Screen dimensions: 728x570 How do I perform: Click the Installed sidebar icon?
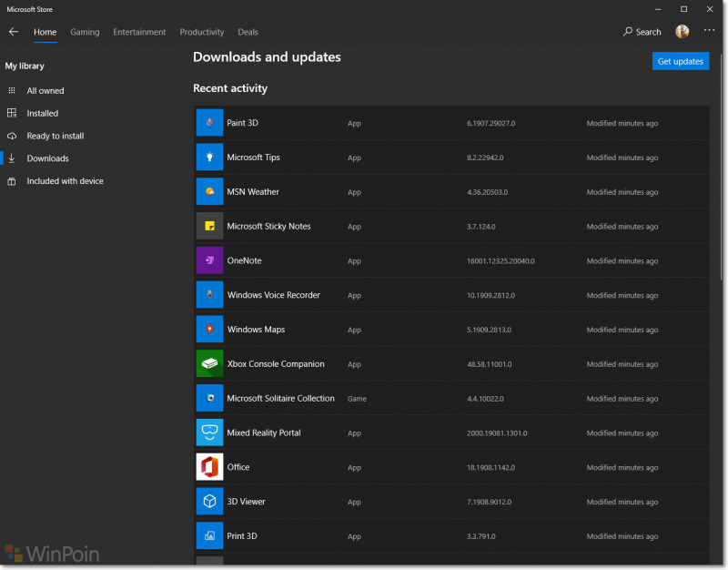12,113
